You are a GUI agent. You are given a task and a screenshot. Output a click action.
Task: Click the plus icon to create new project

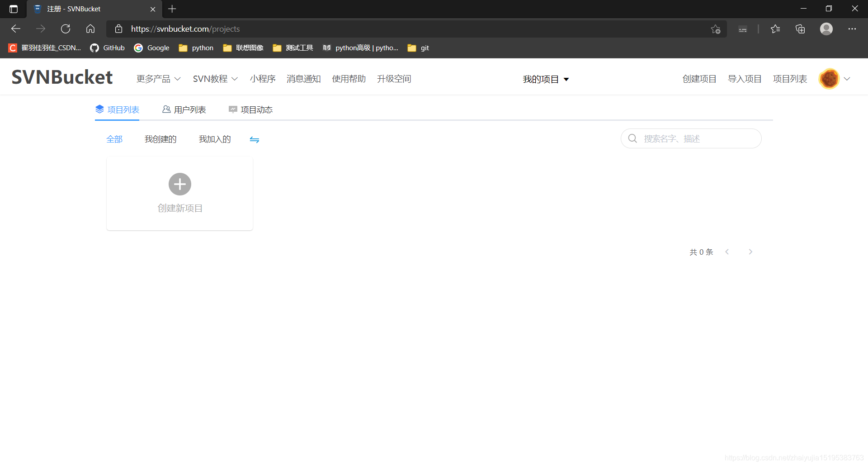179,184
